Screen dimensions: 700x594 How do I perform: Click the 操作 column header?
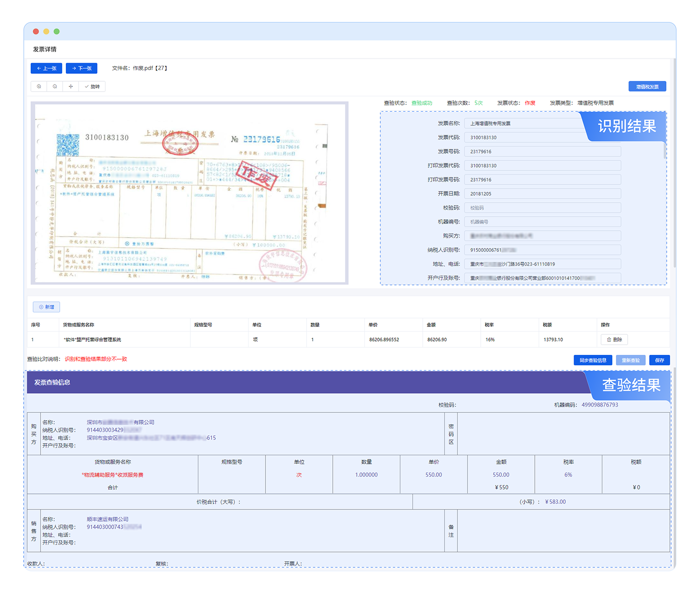point(605,325)
